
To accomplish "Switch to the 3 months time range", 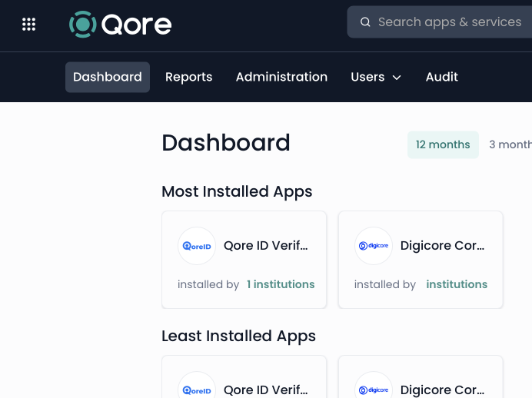I will pyautogui.click(x=510, y=144).
